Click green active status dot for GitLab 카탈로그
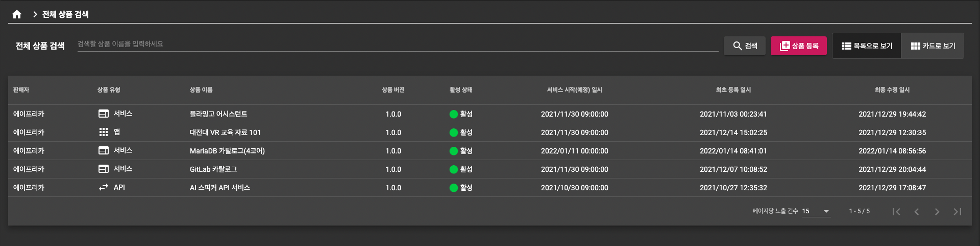 [453, 169]
